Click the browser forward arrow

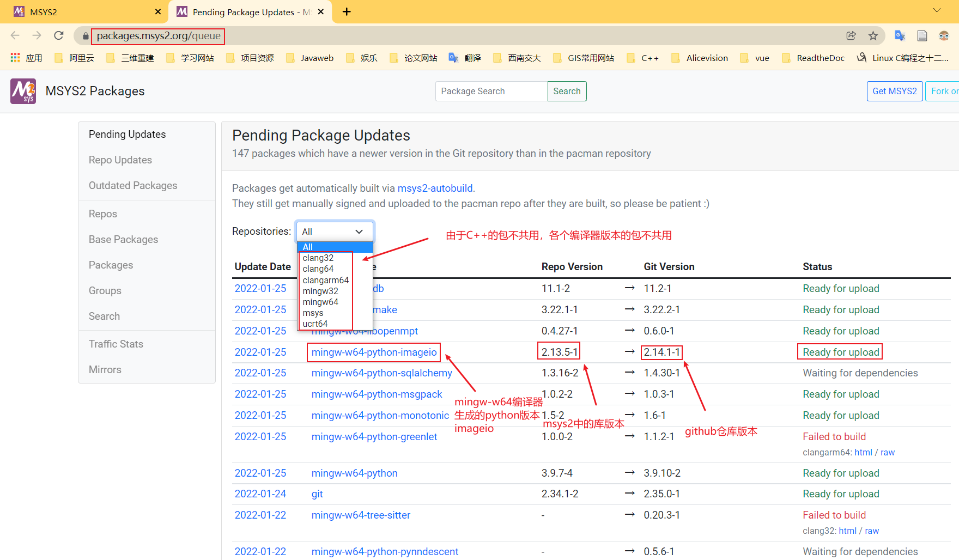(x=37, y=35)
